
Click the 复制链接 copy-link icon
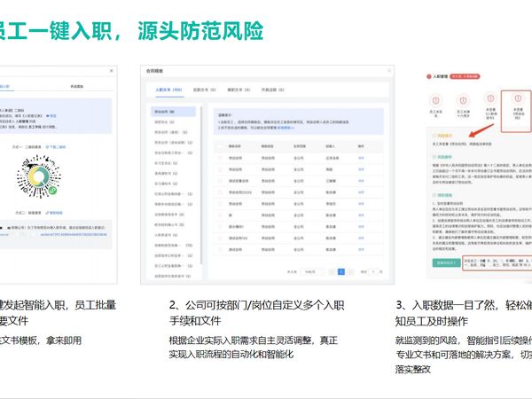[x=54, y=213]
